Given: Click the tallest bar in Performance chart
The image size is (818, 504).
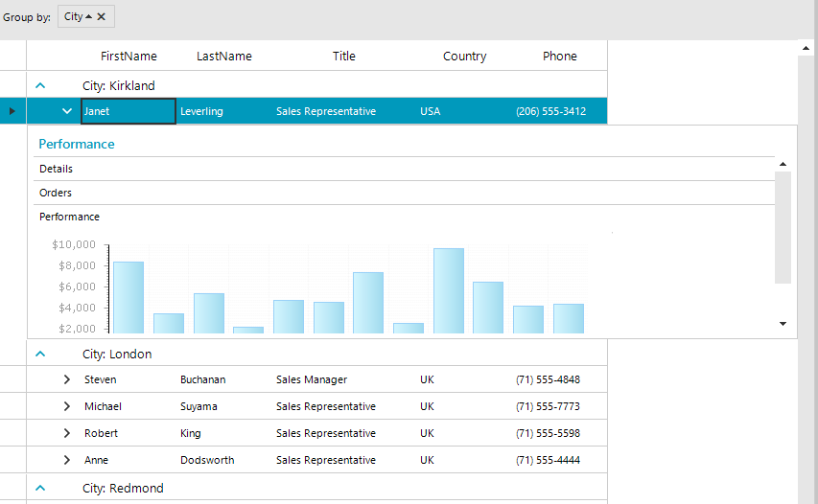Looking at the screenshot, I should coord(449,291).
